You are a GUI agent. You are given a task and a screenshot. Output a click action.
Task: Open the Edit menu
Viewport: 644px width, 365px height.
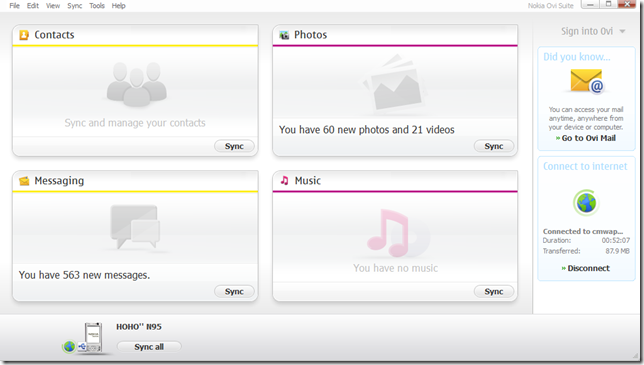click(x=33, y=6)
